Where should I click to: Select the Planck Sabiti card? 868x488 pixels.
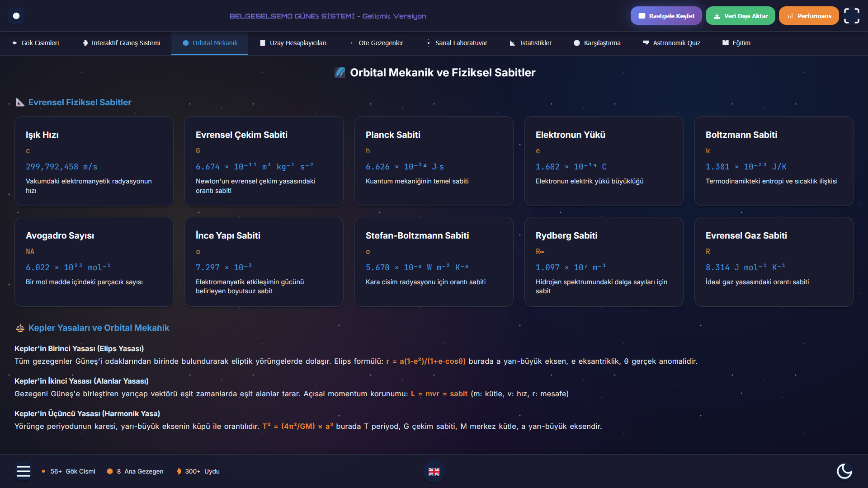434,161
